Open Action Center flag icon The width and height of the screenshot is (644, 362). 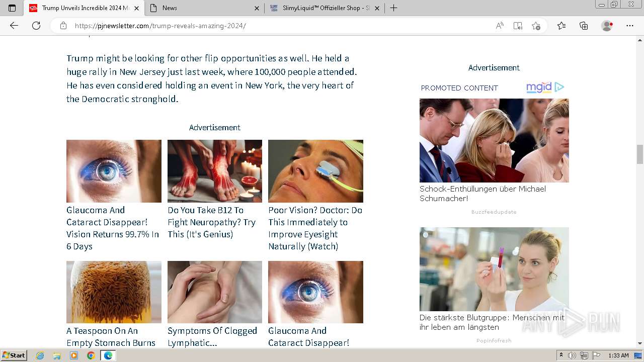[596, 355]
